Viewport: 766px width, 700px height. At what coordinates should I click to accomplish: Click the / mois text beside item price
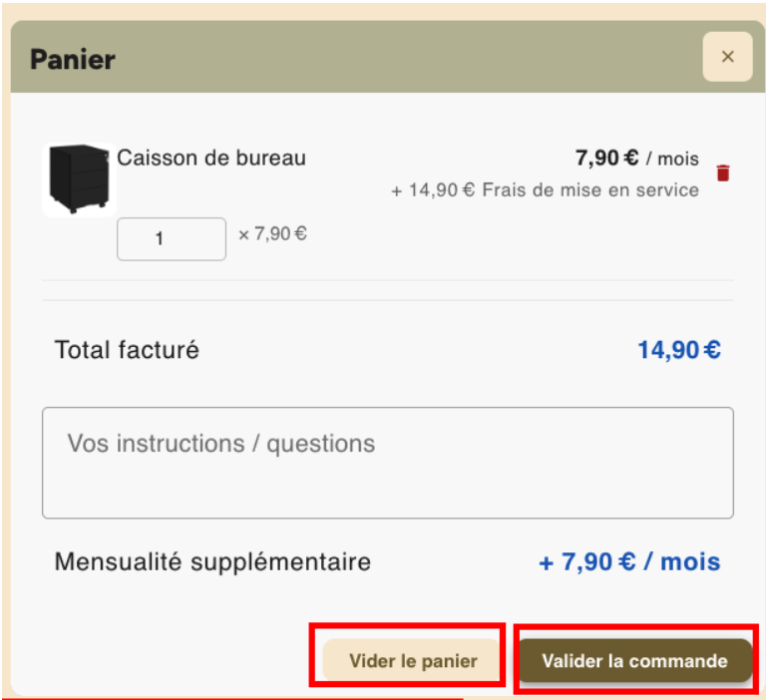[672, 160]
